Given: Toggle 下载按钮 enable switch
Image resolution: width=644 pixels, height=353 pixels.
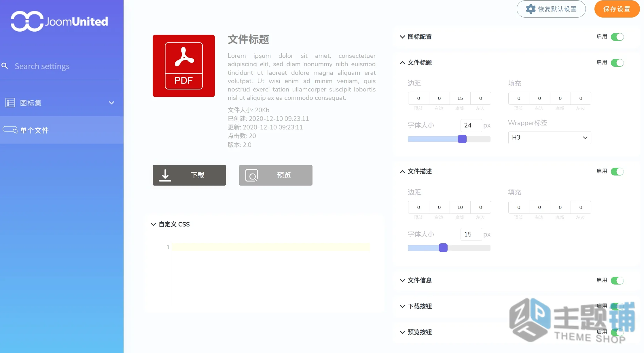Looking at the screenshot, I should click(x=617, y=306).
